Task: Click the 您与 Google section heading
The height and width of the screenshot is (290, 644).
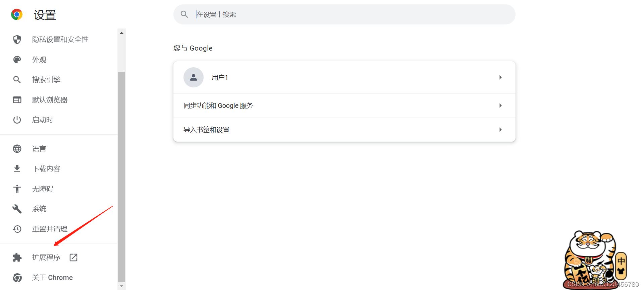Action: [x=193, y=48]
